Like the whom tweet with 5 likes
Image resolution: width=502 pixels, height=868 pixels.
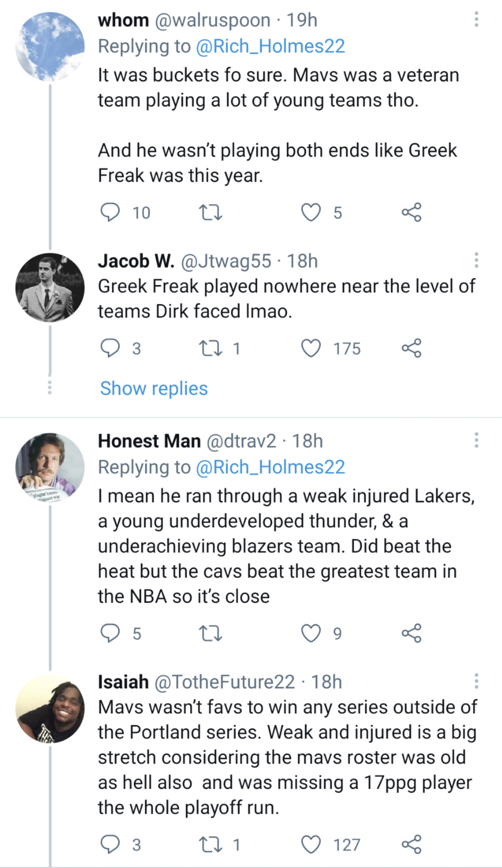point(311,212)
